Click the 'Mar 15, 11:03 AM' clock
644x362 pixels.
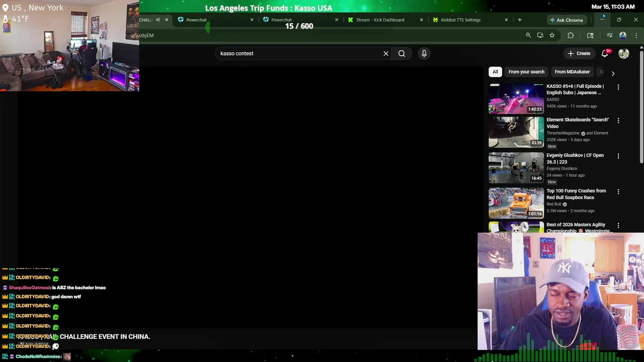[613, 7]
